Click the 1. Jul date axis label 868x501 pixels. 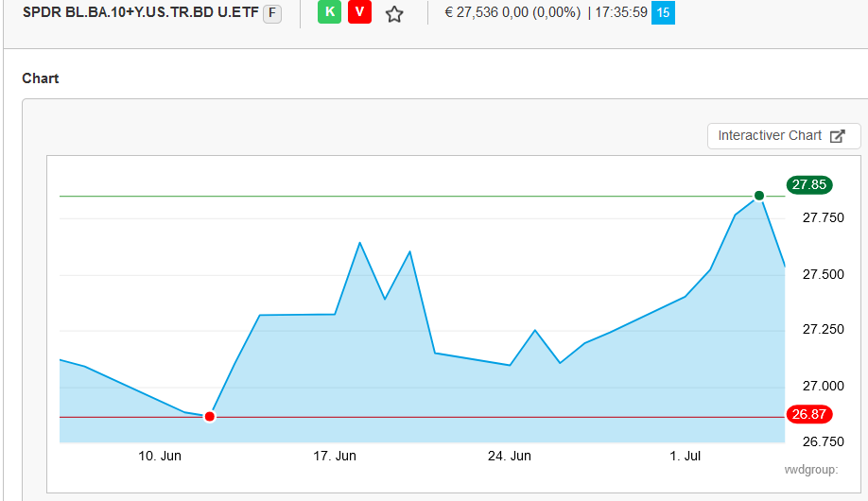pos(686,456)
